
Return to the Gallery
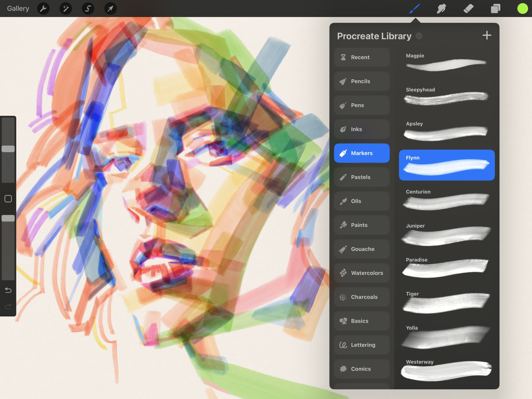pyautogui.click(x=18, y=9)
